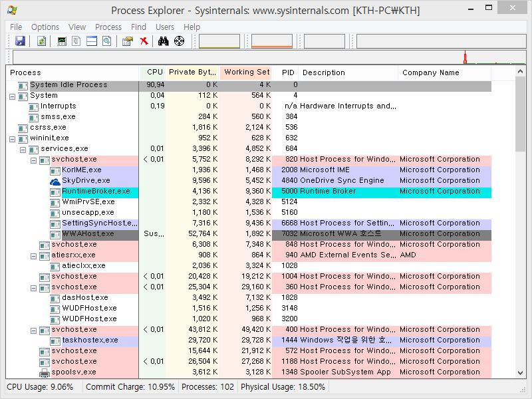This screenshot has width=532, height=399.
Task: Click Processes: 102 status text
Action: (x=207, y=387)
